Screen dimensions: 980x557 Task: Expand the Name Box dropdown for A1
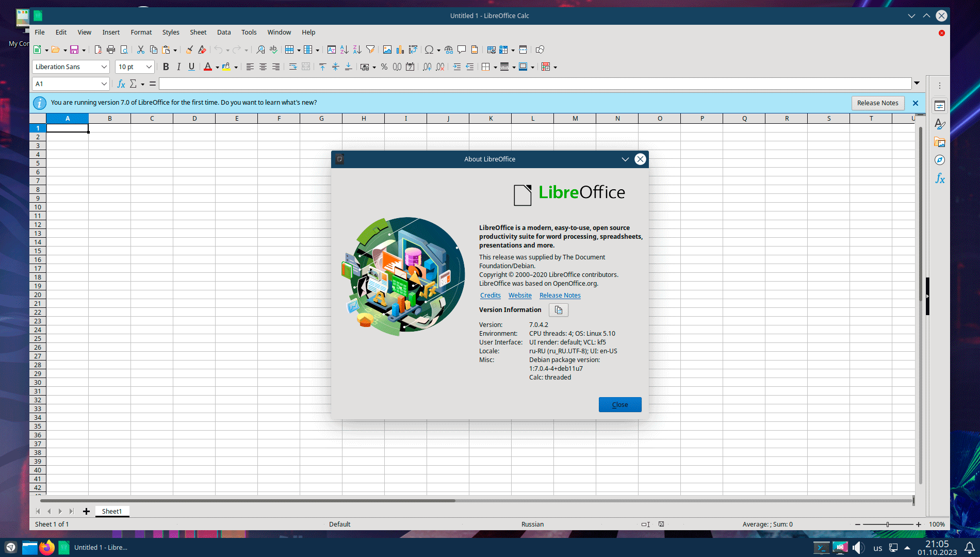pos(104,84)
